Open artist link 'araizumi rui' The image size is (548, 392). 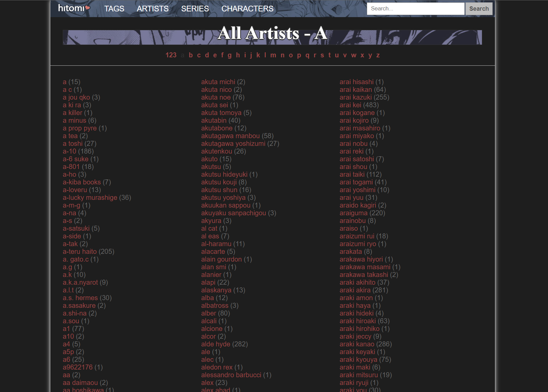pos(357,236)
